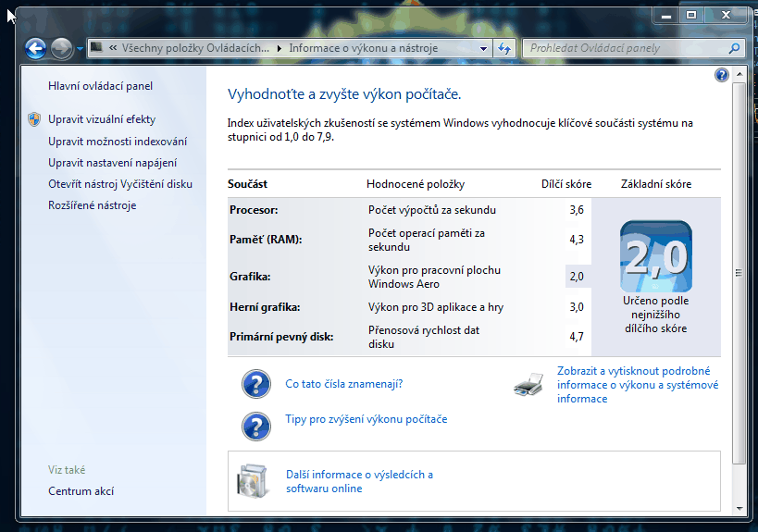Click the vertical scrollbar thumb
Viewport: 758px width, 532px height.
739,273
